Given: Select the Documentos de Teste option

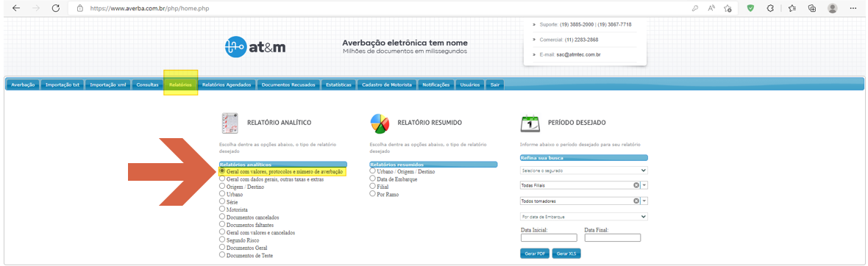Looking at the screenshot, I should tap(223, 255).
